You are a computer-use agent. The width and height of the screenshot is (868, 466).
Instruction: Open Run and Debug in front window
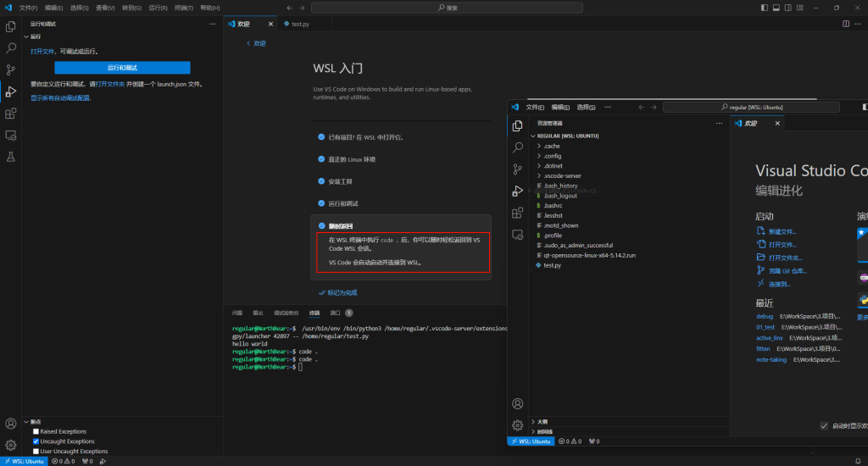pos(518,191)
